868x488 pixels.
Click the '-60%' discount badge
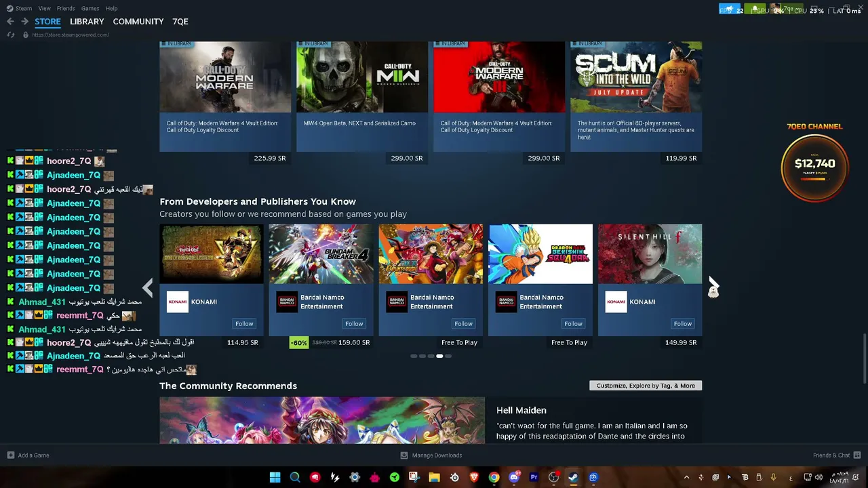point(299,342)
